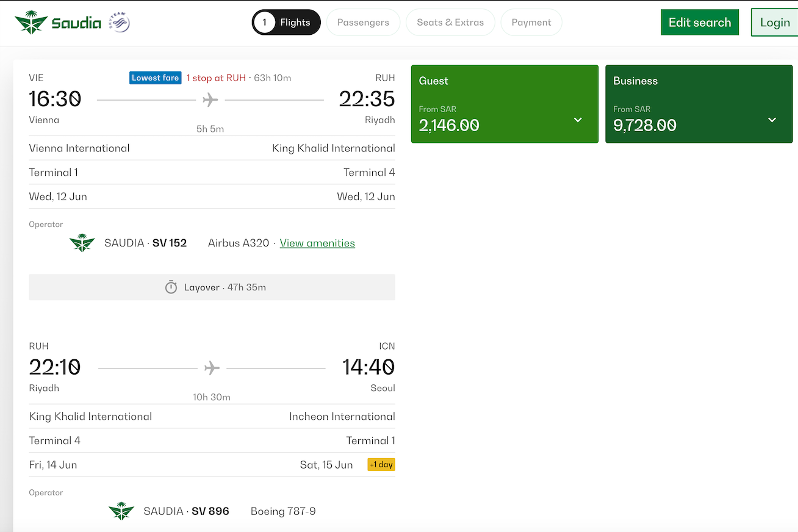Click King Khalid International in the arrival column
The height and width of the screenshot is (532, 798).
pyautogui.click(x=334, y=148)
